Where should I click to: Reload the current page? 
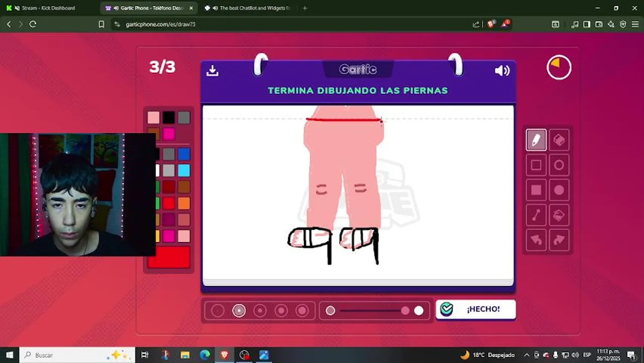(x=33, y=24)
